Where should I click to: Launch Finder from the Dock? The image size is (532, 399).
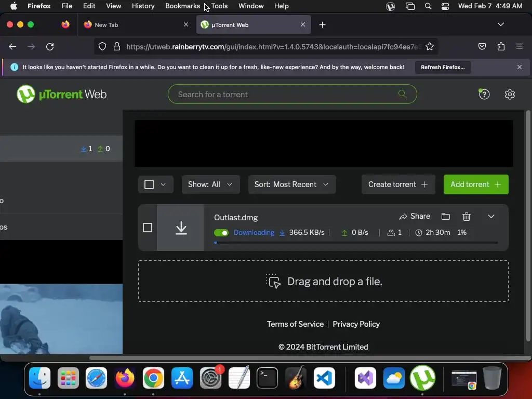pyautogui.click(x=39, y=378)
